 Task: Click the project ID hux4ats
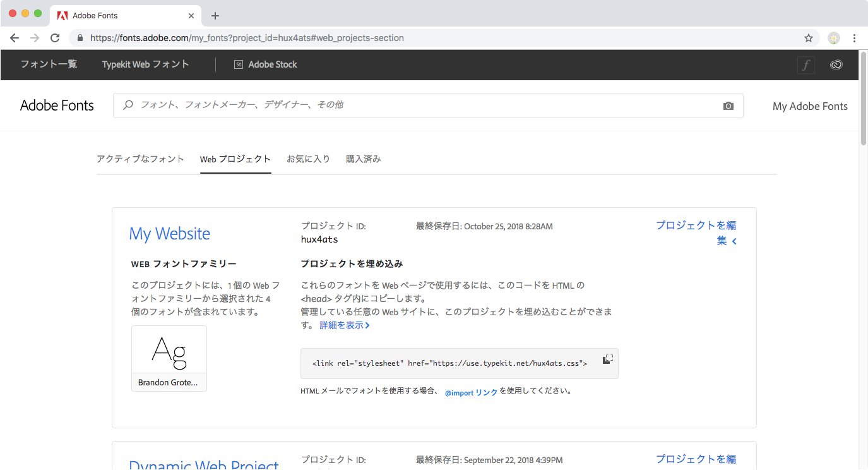point(319,239)
